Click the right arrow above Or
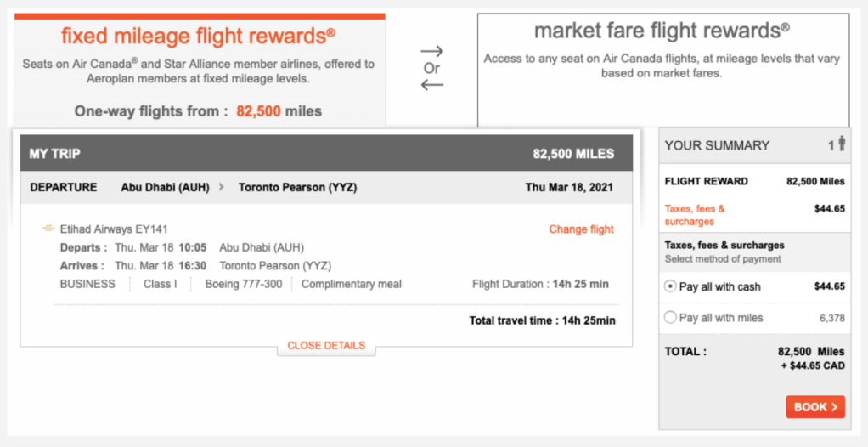 pyautogui.click(x=432, y=51)
